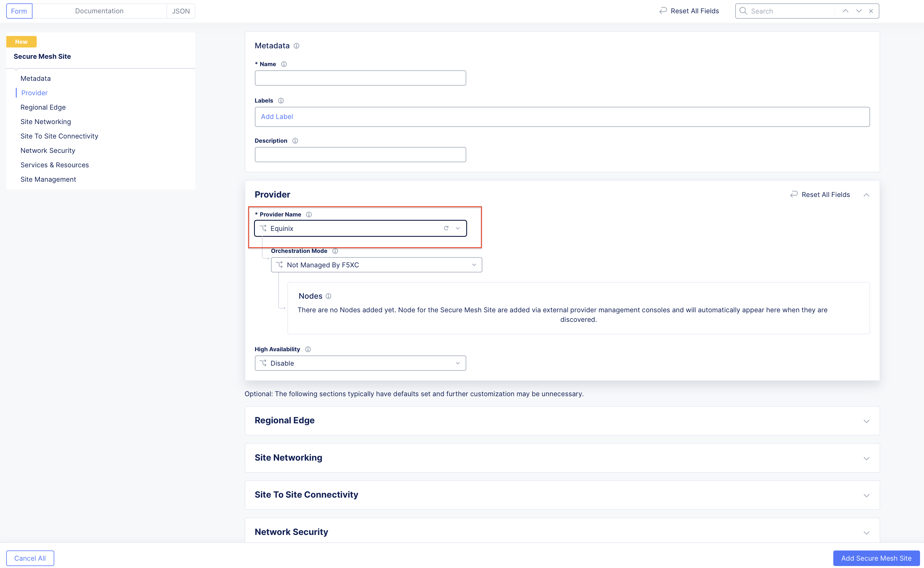Viewport: 924px width, 568px height.
Task: Click the info icon beside High Availability
Action: pyautogui.click(x=308, y=349)
